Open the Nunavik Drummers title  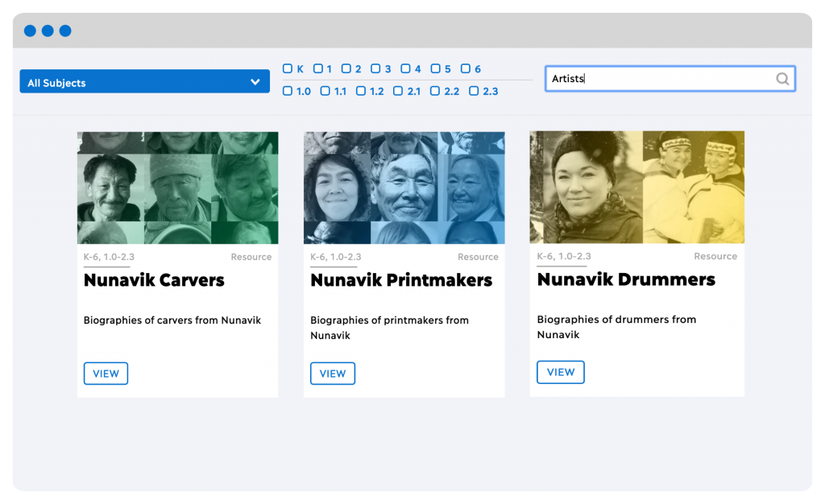point(626,279)
